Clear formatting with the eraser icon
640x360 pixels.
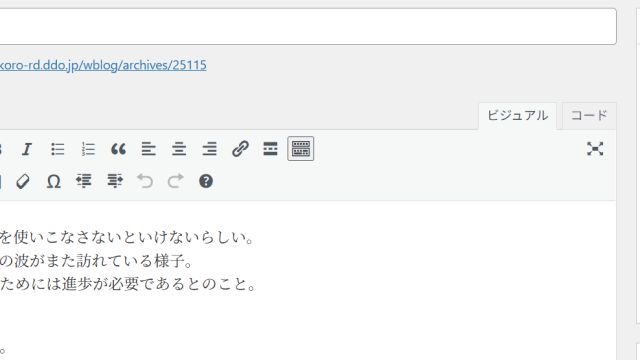pos(23,181)
